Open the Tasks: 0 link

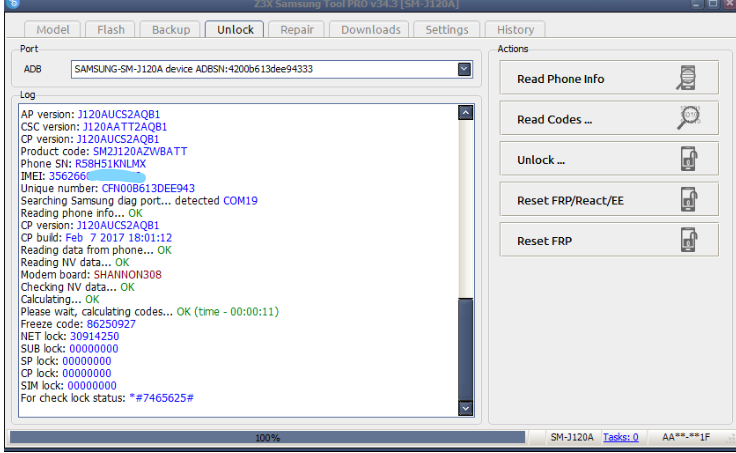[620, 437]
